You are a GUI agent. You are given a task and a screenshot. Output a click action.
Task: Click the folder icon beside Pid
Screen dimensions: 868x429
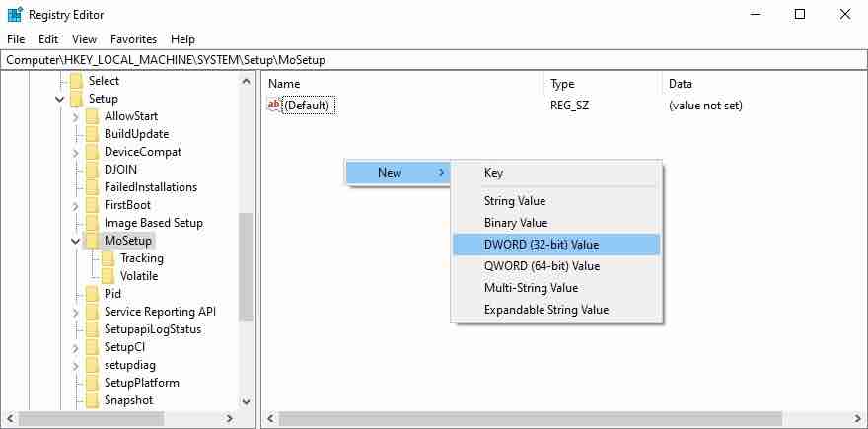(x=93, y=294)
